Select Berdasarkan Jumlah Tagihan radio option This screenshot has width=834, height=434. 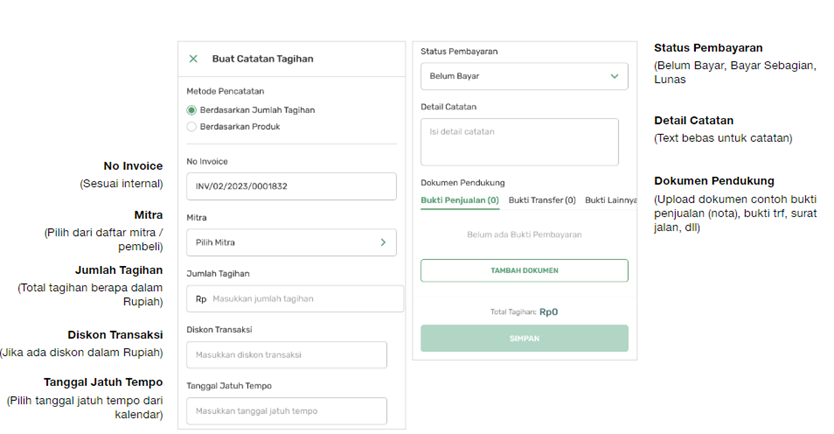pyautogui.click(x=192, y=110)
